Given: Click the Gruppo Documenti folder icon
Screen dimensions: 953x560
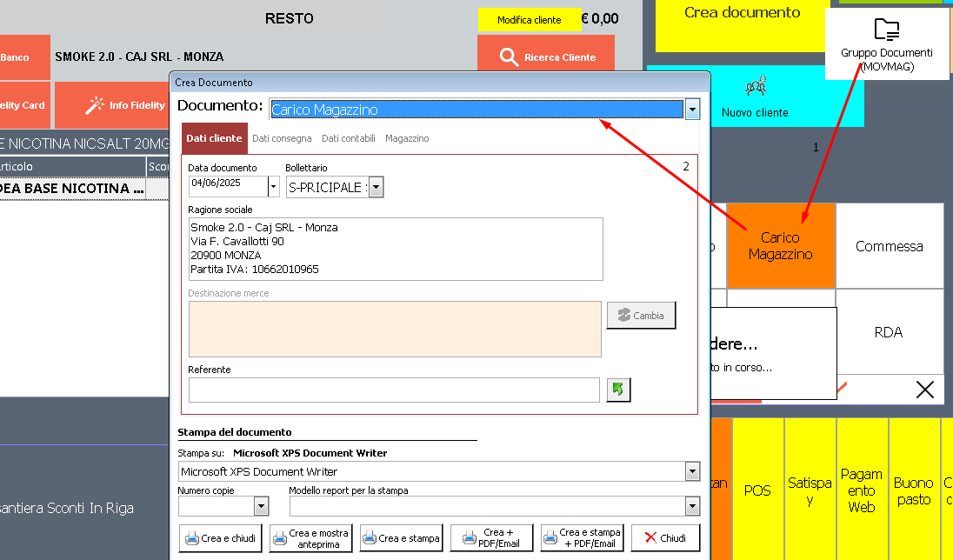Looking at the screenshot, I should [x=886, y=30].
